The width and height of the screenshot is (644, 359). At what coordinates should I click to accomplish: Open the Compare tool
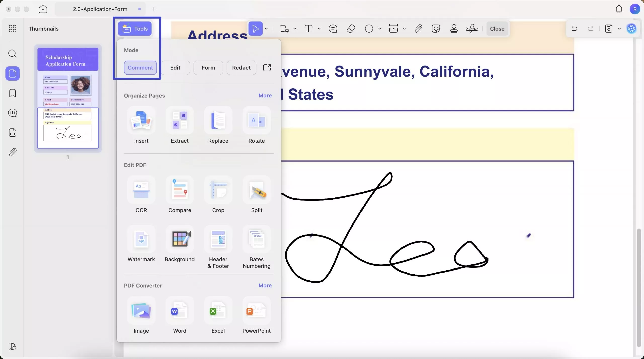(180, 195)
